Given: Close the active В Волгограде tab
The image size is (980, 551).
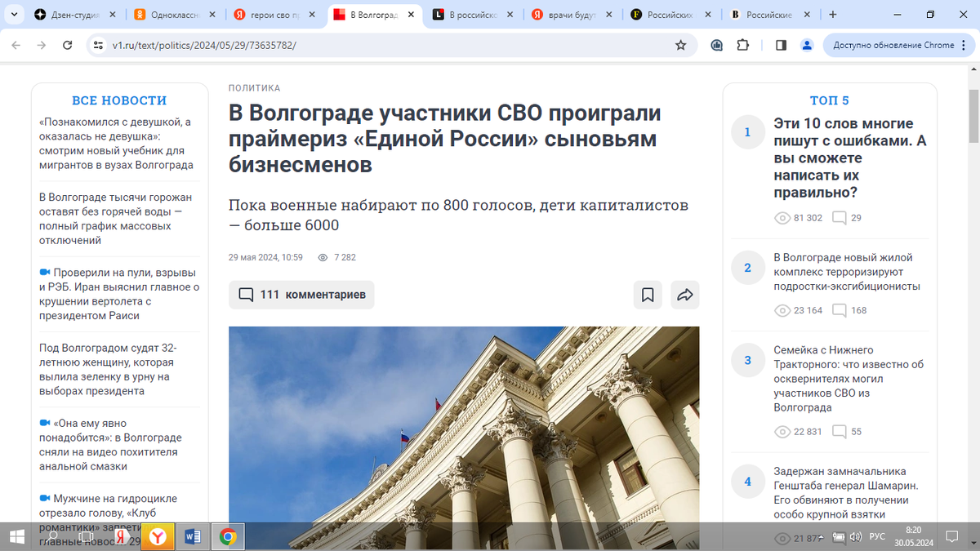Looking at the screenshot, I should 410,15.
